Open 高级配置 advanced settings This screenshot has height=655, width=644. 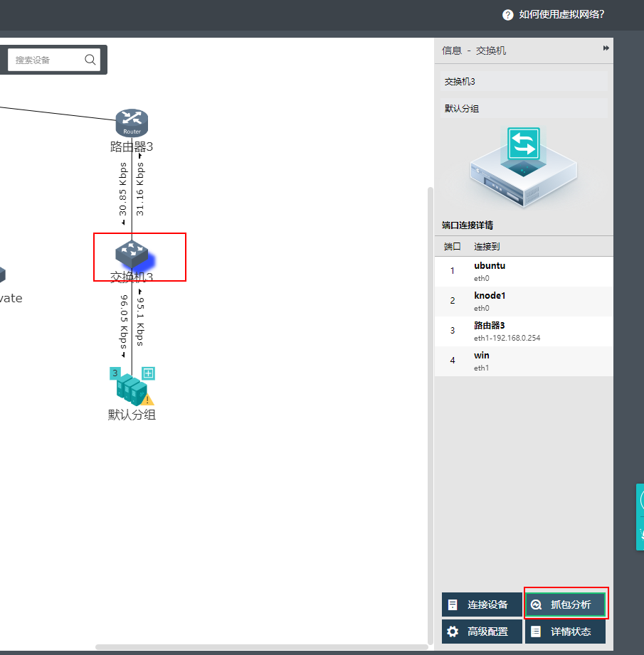[482, 632]
